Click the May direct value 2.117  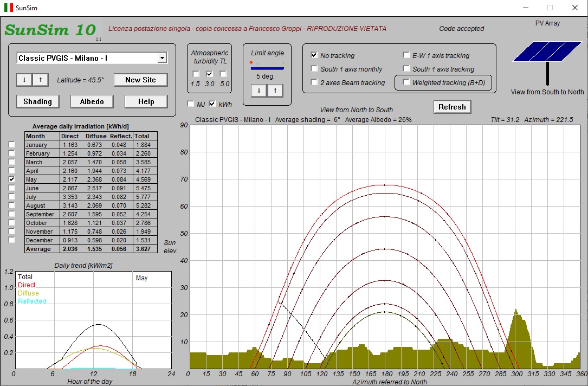click(x=70, y=179)
